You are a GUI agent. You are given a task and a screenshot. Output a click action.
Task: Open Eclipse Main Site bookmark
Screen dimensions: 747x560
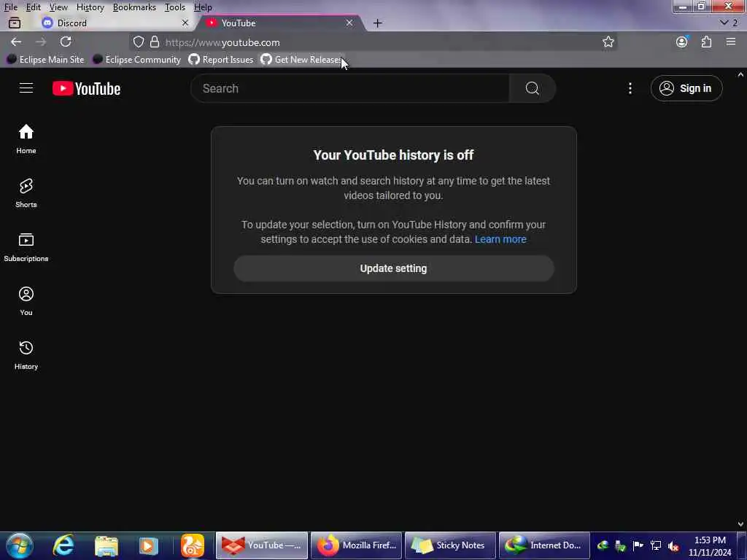(x=45, y=60)
